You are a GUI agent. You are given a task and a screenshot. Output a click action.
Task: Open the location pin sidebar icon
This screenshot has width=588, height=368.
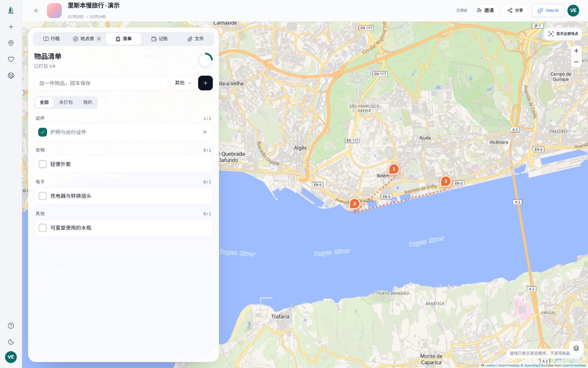tap(11, 43)
